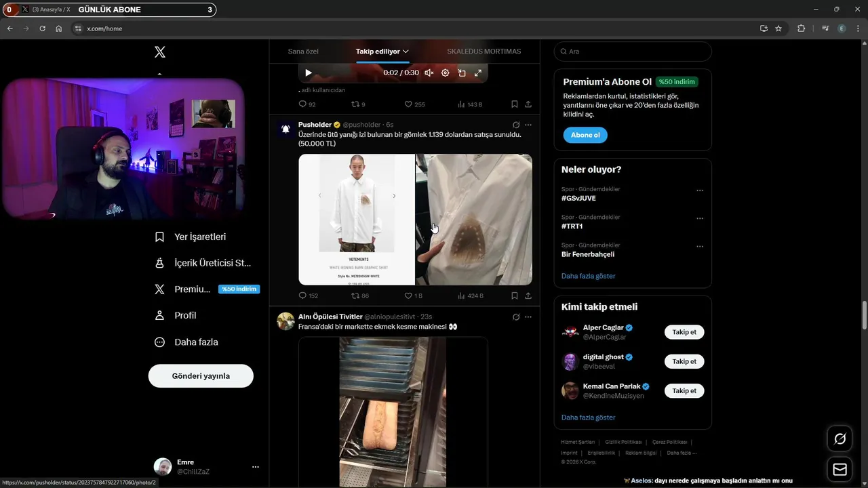Compose with Gönderi yayınla button
Viewport: 868px width, 488px height.
click(201, 376)
